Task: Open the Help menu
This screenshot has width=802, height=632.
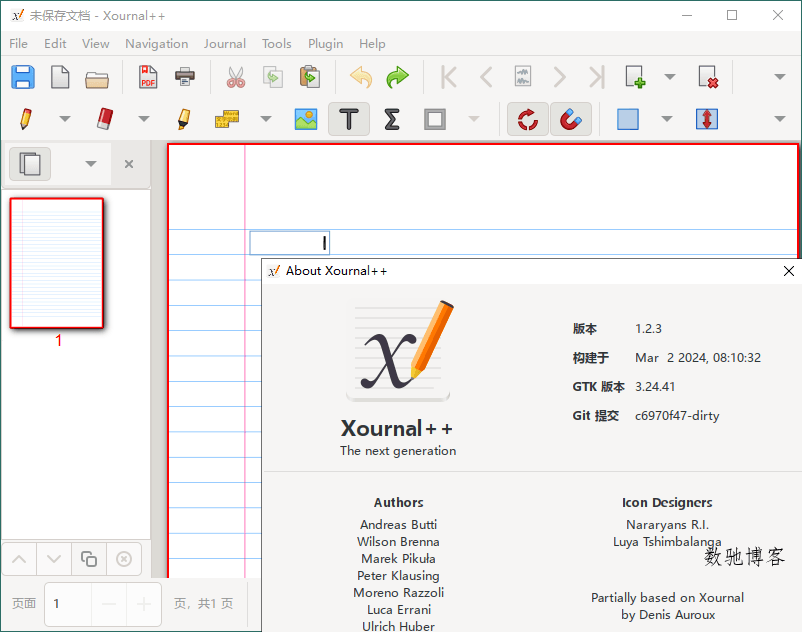Action: 372,43
